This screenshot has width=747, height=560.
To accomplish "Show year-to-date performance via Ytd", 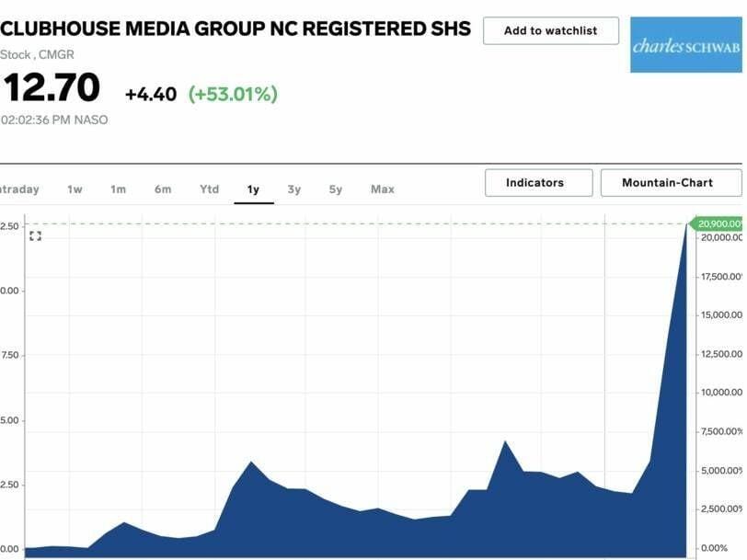I will point(208,189).
